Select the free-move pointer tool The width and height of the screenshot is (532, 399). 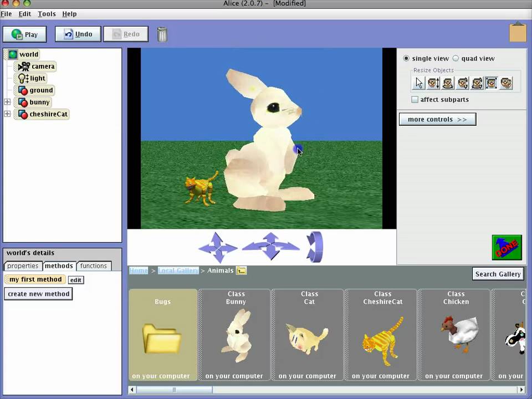[419, 83]
